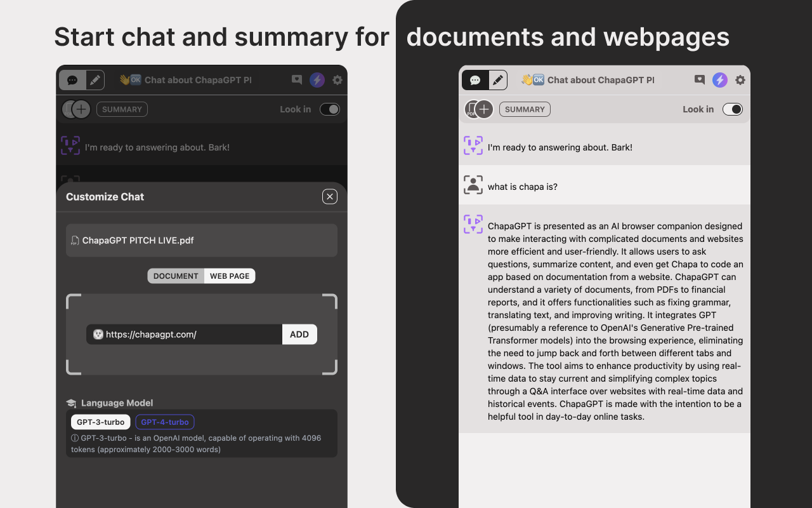Open settings gear in dark panel
812x508 pixels.
[337, 80]
